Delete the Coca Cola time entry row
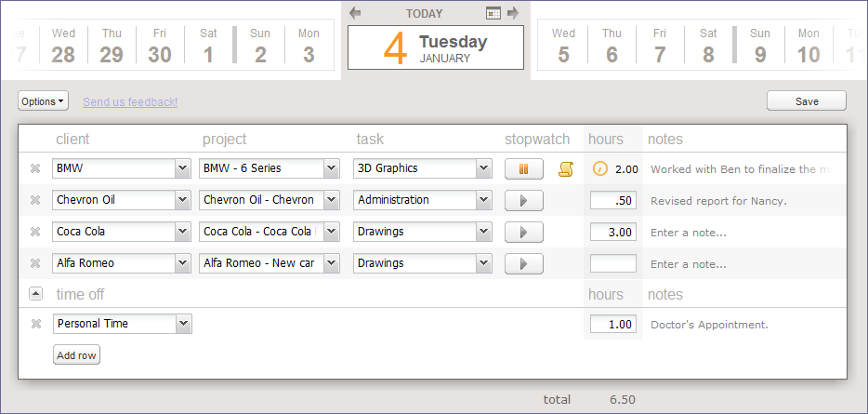The height and width of the screenshot is (414, 868). click(x=35, y=232)
